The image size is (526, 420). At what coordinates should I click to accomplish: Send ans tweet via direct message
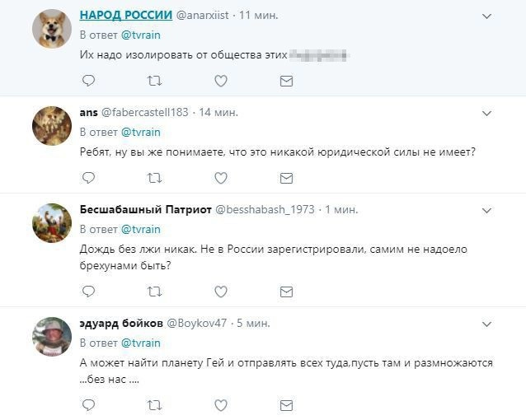pyautogui.click(x=286, y=178)
